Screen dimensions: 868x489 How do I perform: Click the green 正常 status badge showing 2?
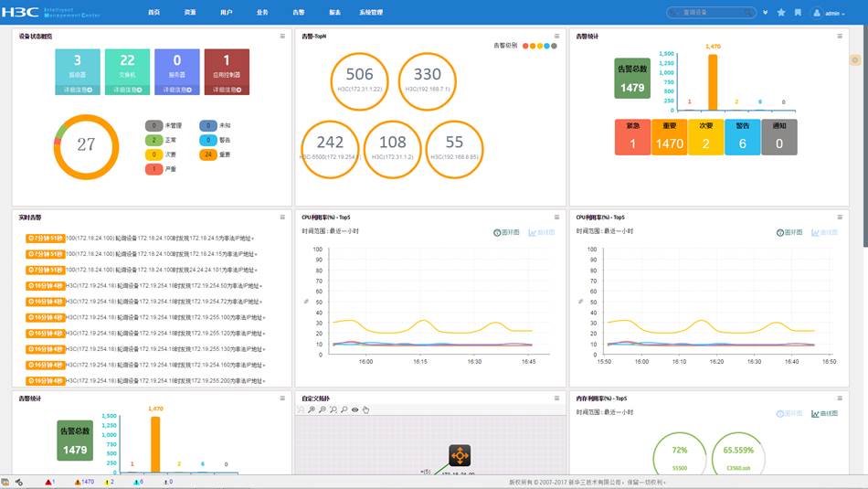click(153, 140)
